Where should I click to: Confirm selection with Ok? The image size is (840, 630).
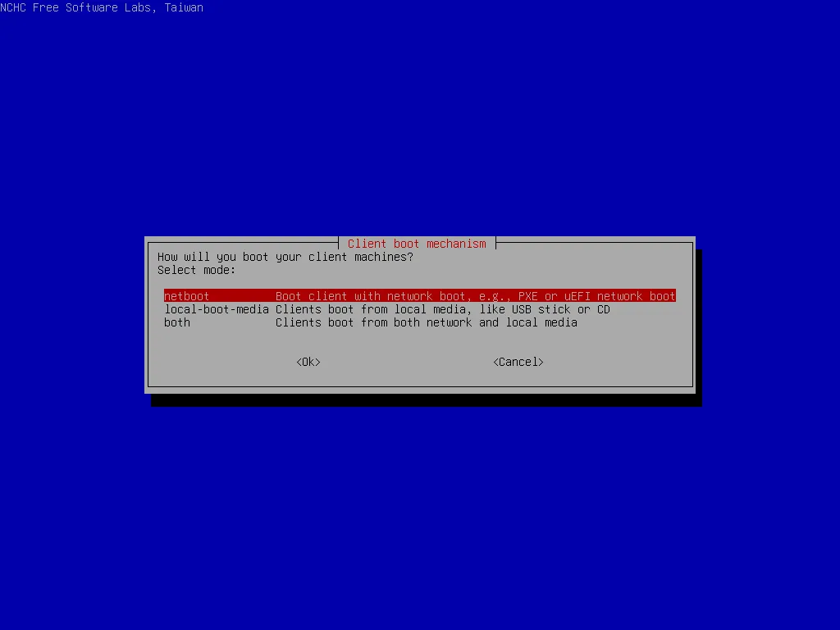tap(308, 362)
